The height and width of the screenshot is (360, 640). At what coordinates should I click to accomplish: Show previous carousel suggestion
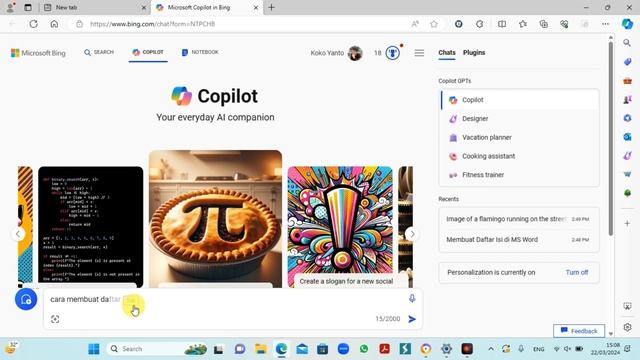pos(18,234)
